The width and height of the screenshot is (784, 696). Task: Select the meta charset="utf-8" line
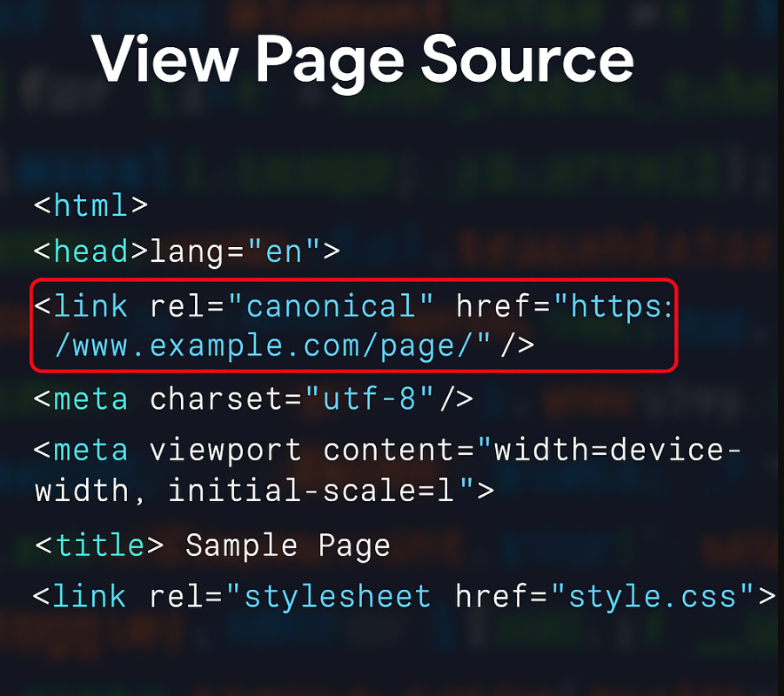(x=253, y=399)
